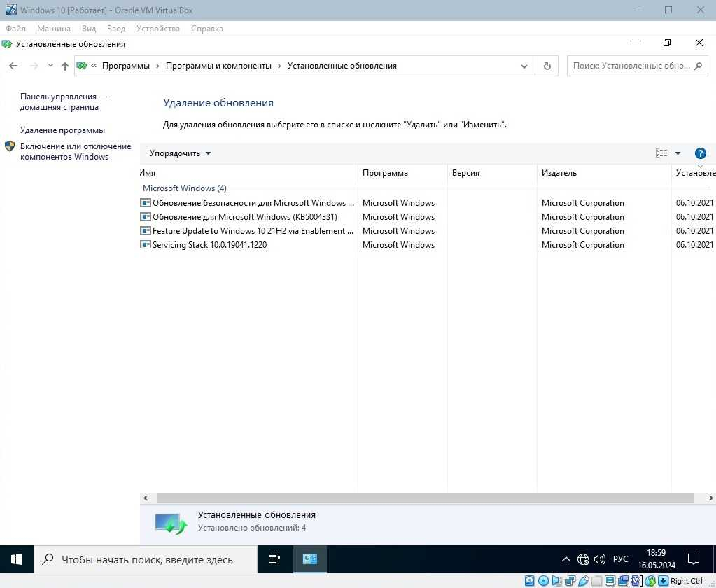
Task: Click the icon beside Feature Update to Windows 10
Action: 145,231
